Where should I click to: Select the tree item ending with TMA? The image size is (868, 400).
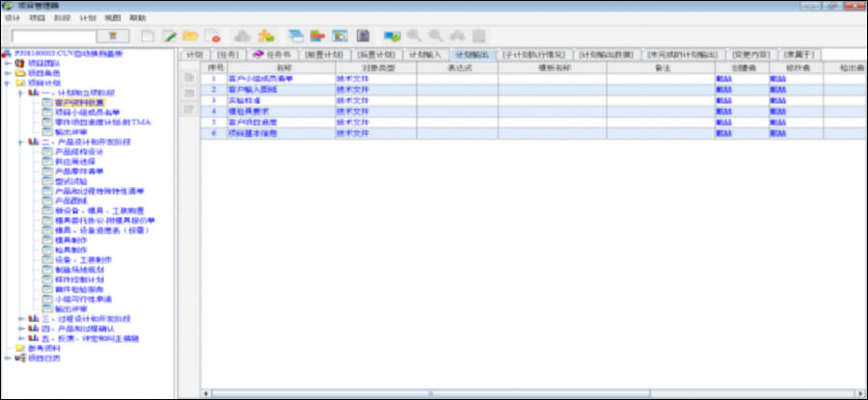coord(103,121)
